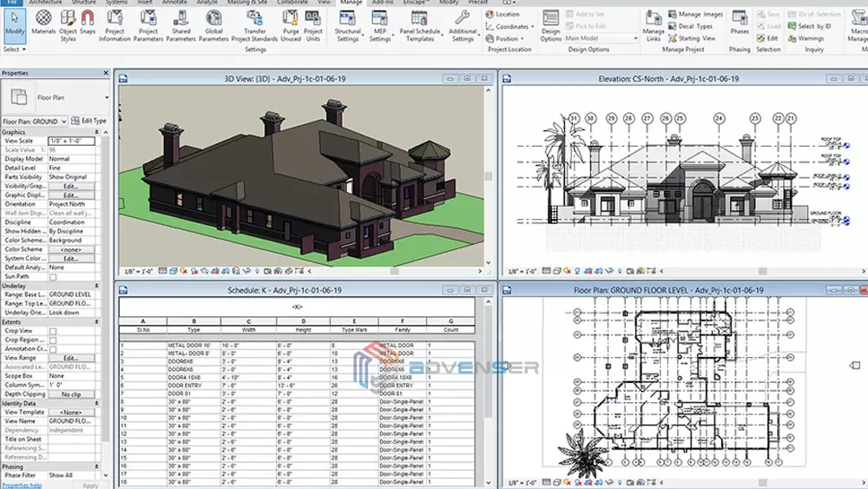868x489 pixels.
Task: Open the Floor Plan: GROUND view dropdown
Action: point(63,121)
